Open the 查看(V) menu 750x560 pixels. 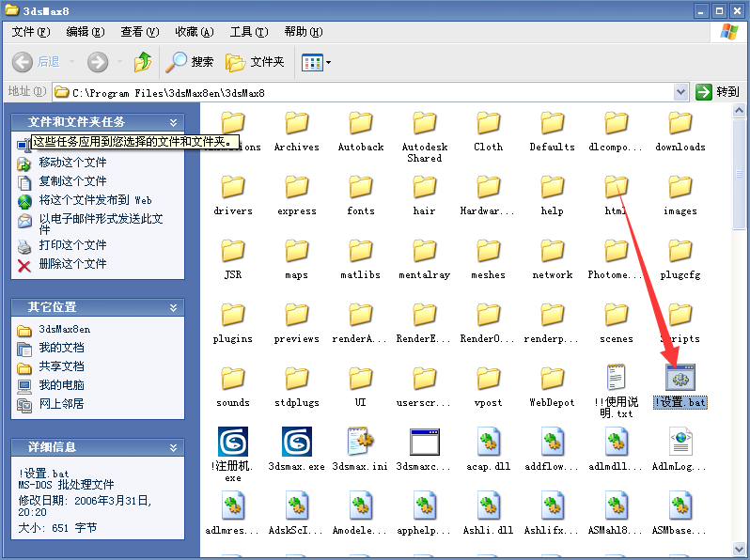(x=140, y=32)
